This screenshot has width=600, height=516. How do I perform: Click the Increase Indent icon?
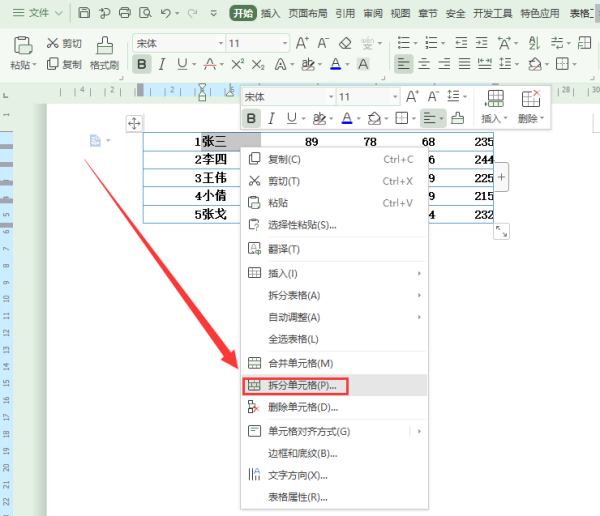(481, 42)
